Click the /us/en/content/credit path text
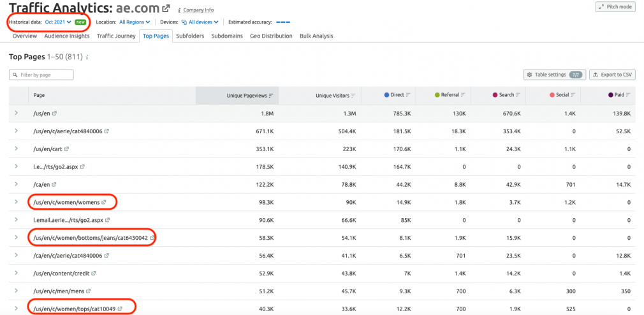Viewport: 644px width, 315px height. click(62, 273)
